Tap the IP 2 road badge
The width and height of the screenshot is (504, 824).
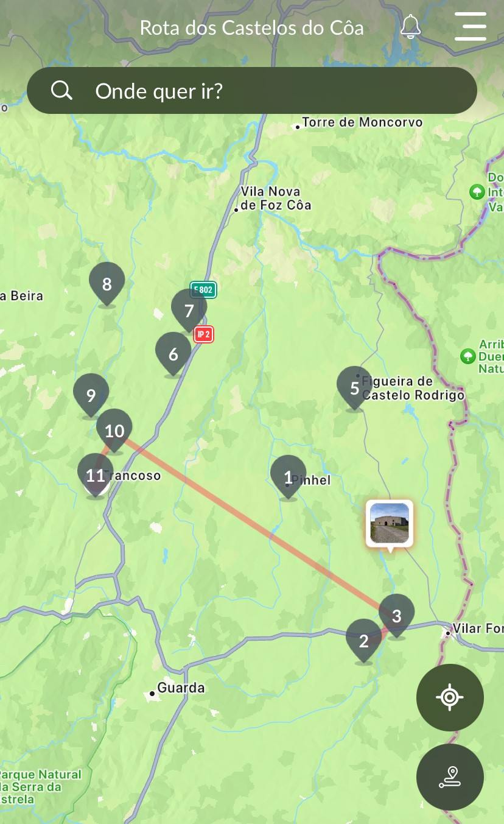(x=204, y=334)
